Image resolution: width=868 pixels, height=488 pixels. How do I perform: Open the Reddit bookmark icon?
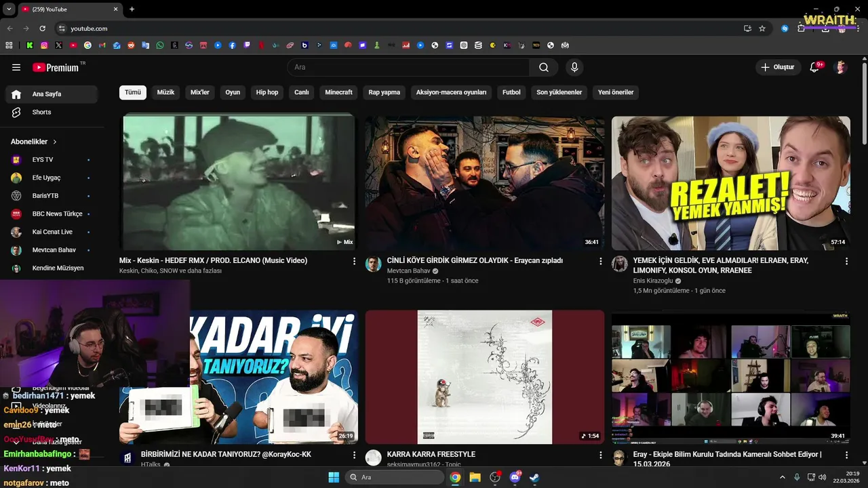point(131,45)
